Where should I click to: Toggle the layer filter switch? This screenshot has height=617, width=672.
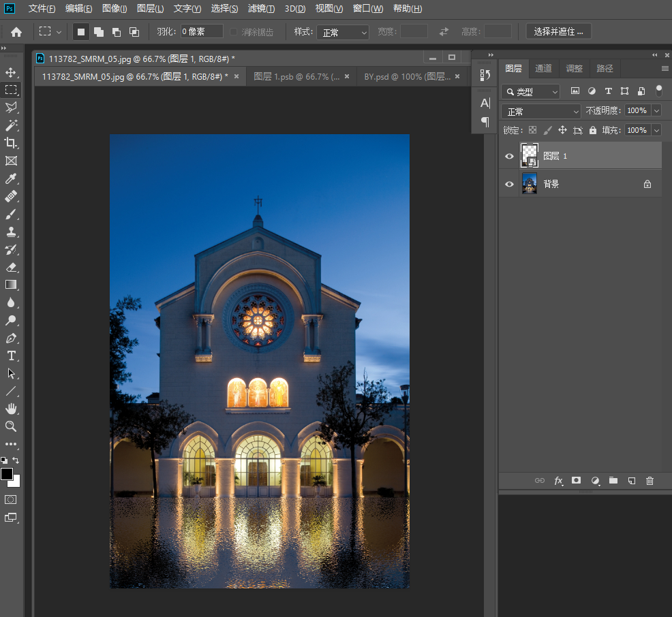[658, 91]
